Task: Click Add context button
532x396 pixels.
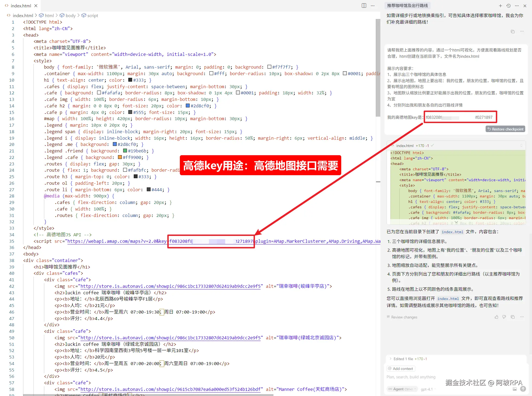Action: tap(401, 368)
